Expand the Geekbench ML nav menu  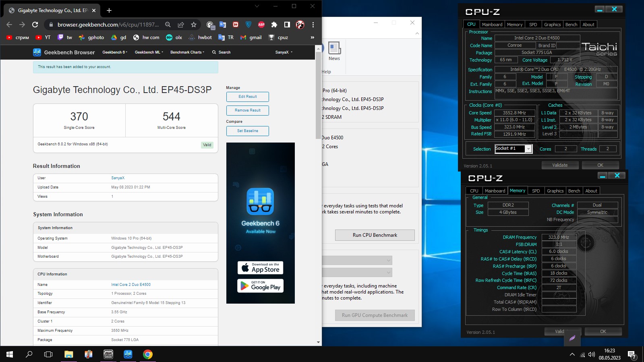tap(149, 52)
